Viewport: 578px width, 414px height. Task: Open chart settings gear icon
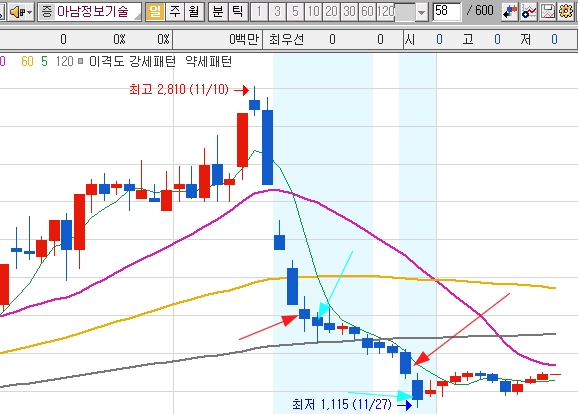(x=566, y=12)
